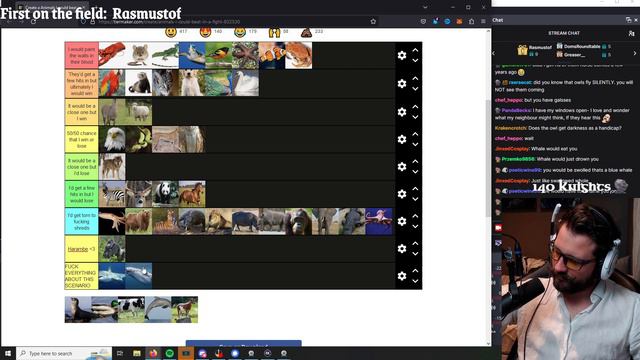
Task: Open settings gear for 'paint the walls' tier
Action: click(x=402, y=56)
